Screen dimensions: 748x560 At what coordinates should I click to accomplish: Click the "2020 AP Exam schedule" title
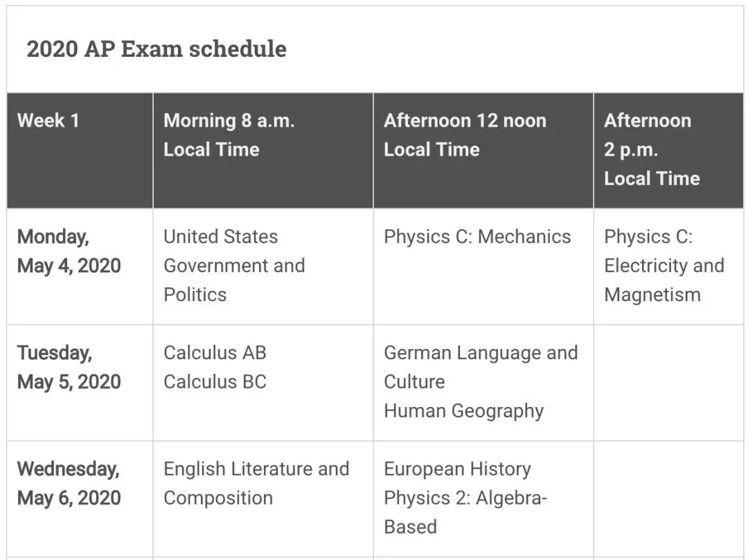(156, 49)
